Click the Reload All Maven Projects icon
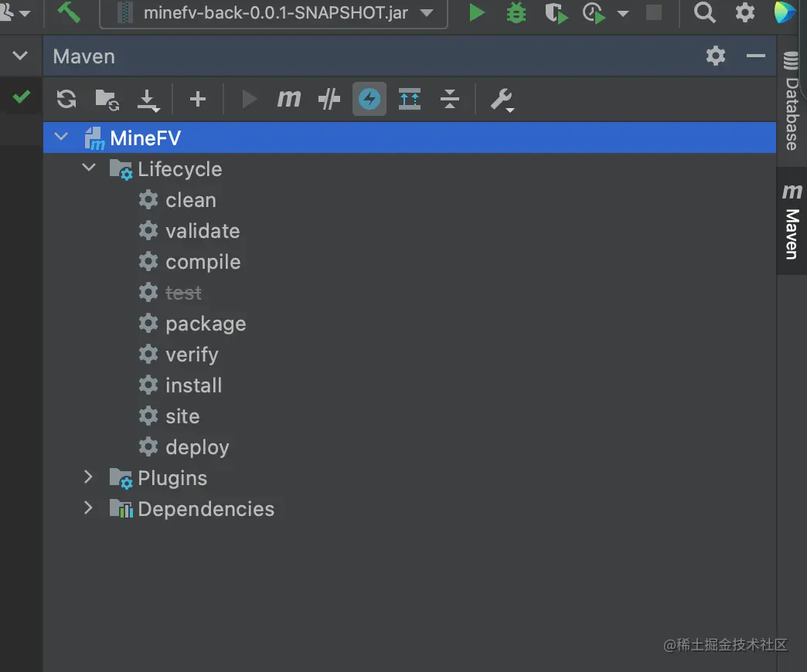The width and height of the screenshot is (807, 672). (66, 99)
